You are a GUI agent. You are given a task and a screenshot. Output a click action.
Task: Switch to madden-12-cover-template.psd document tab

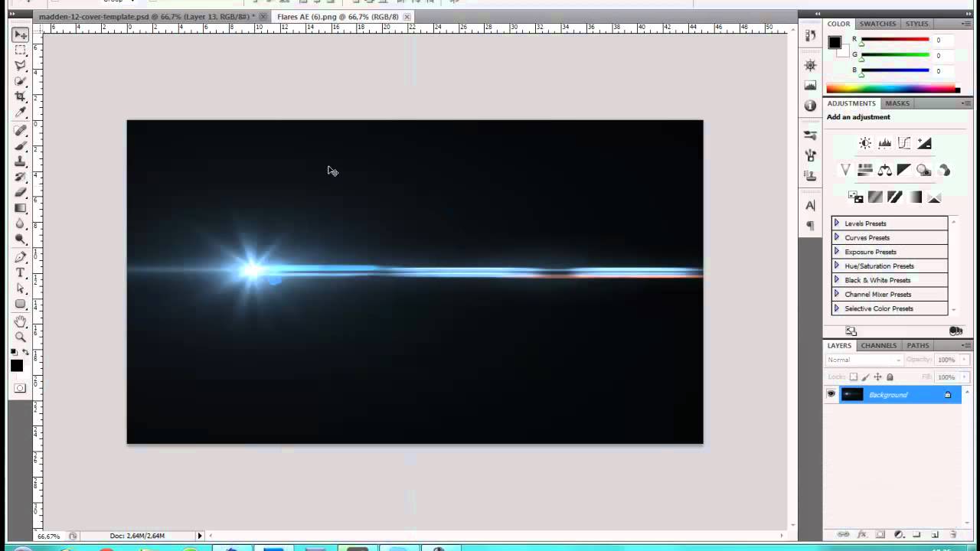(x=146, y=16)
